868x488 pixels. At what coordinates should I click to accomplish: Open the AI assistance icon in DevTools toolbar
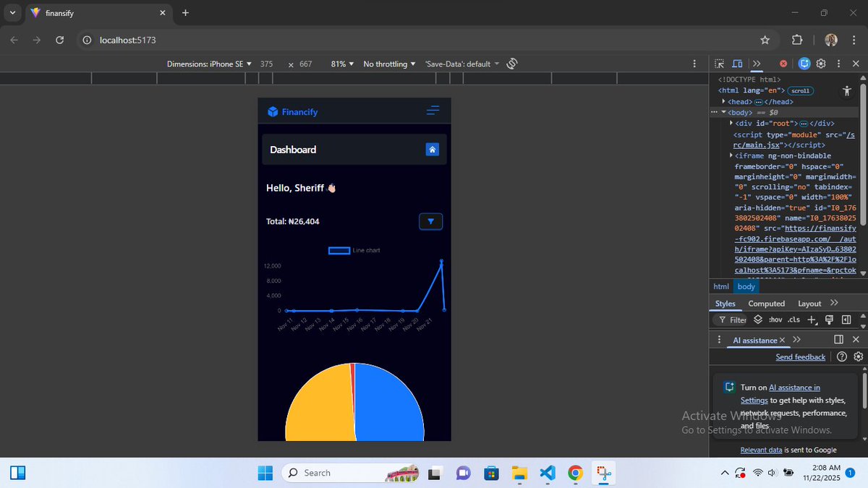pos(805,64)
